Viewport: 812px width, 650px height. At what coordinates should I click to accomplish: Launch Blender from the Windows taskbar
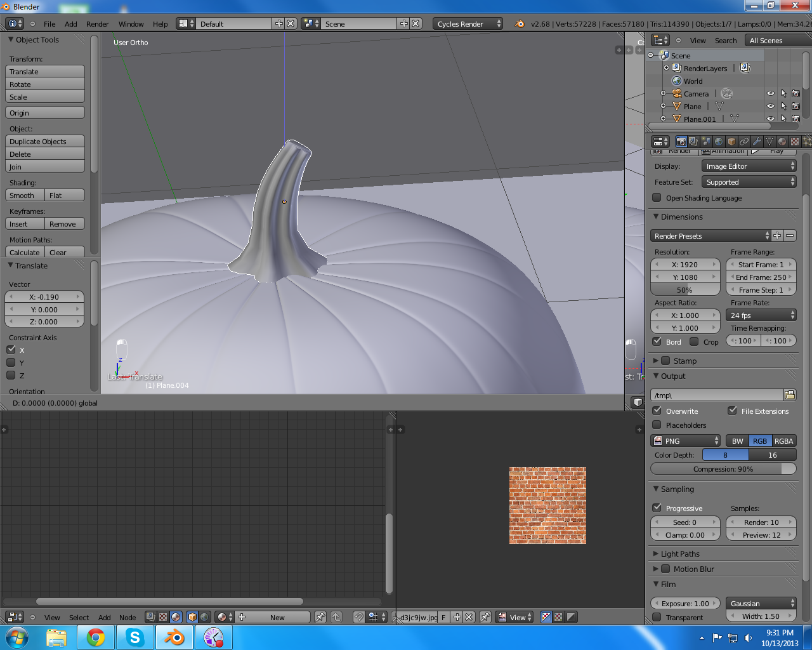(174, 637)
